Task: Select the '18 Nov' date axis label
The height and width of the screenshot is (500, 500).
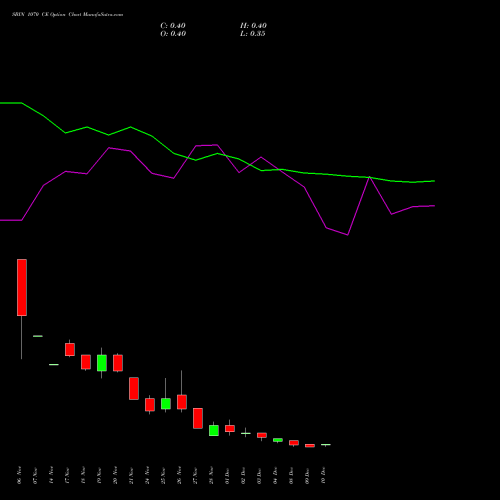Action: 83,475
